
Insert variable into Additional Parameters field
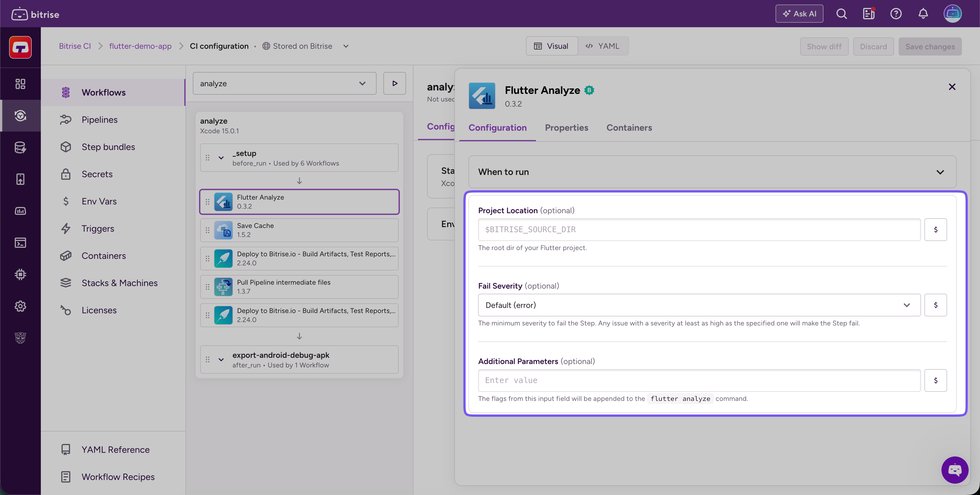[935, 380]
